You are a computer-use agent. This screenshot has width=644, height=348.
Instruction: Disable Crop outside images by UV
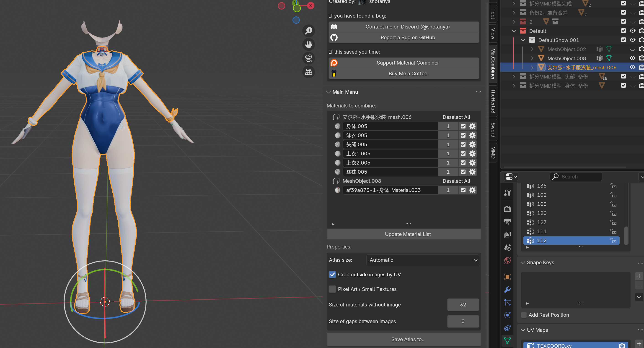[x=332, y=275]
